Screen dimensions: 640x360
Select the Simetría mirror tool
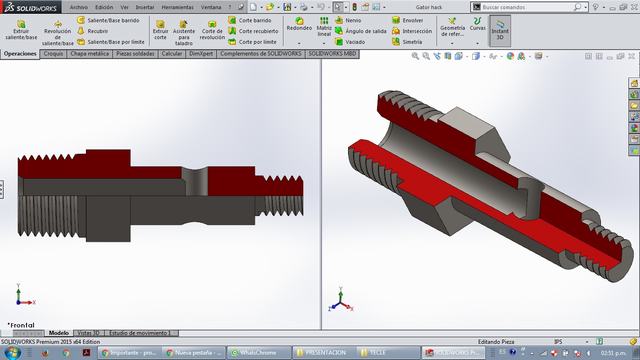click(407, 42)
